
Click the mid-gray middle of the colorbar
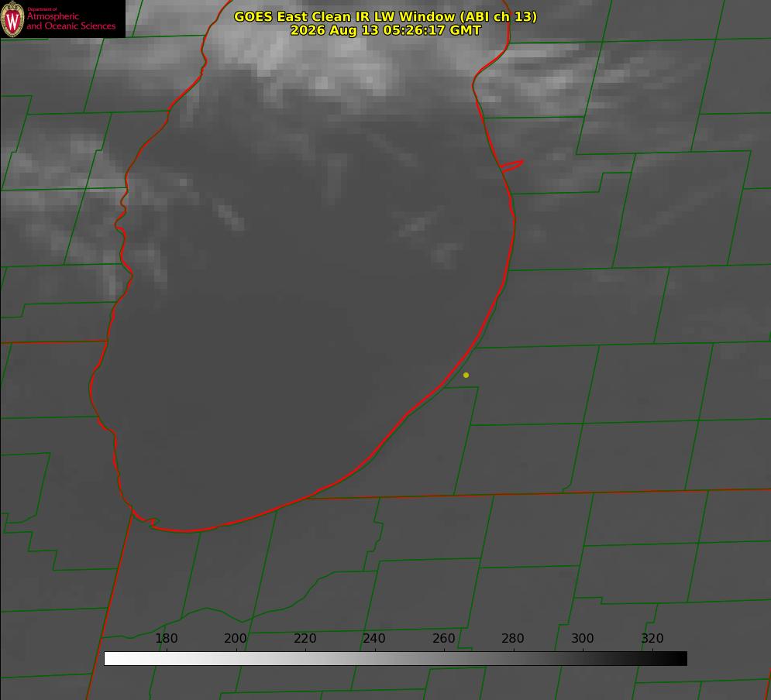395,659
